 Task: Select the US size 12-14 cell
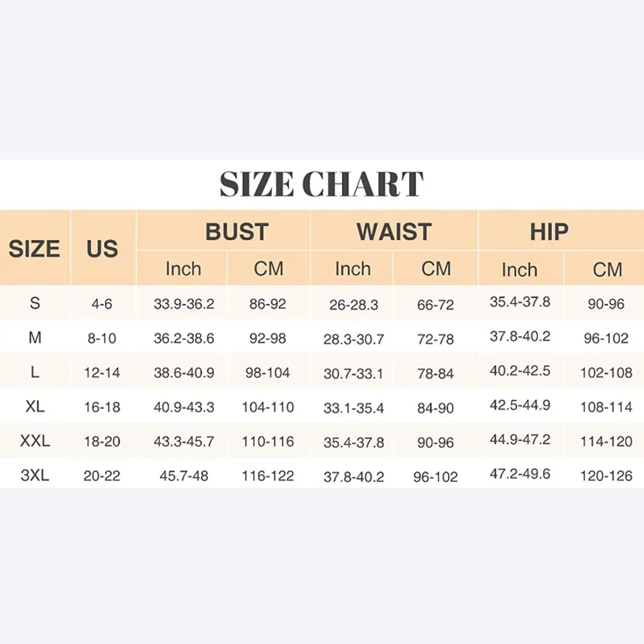[x=102, y=373]
